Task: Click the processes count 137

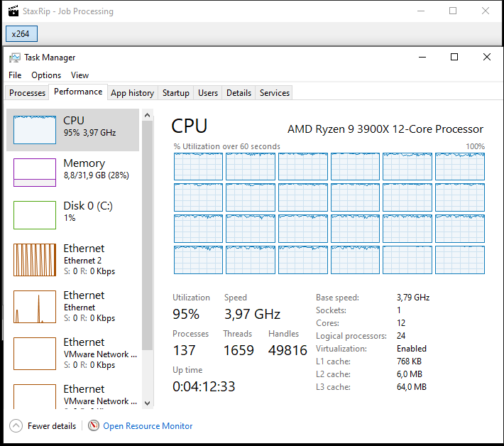Action: [184, 350]
